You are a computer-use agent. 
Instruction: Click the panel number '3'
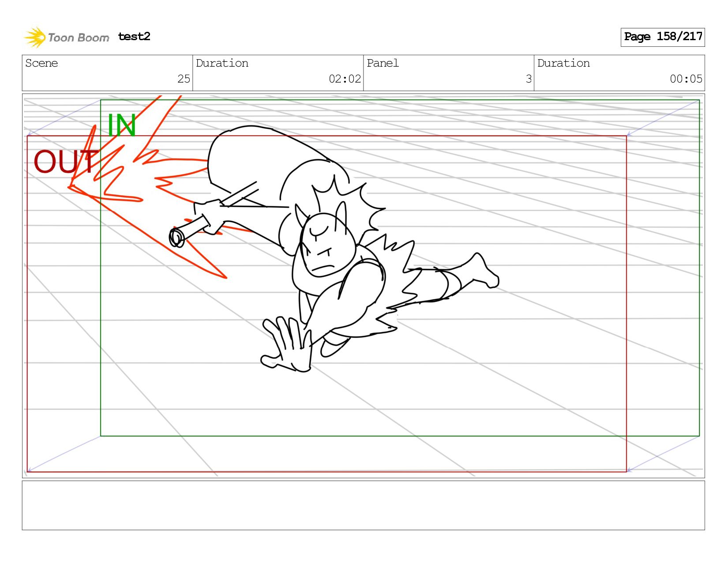click(x=529, y=79)
